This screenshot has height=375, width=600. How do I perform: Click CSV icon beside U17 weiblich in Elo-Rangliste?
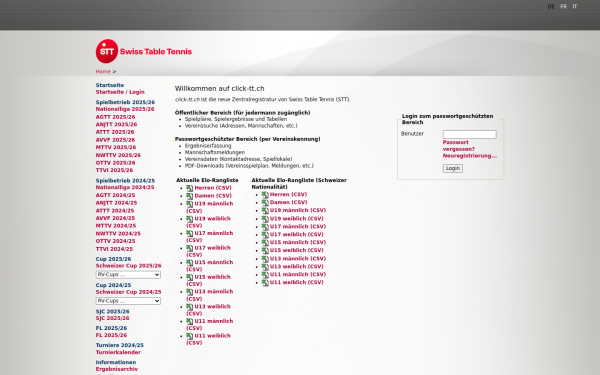coord(189,248)
